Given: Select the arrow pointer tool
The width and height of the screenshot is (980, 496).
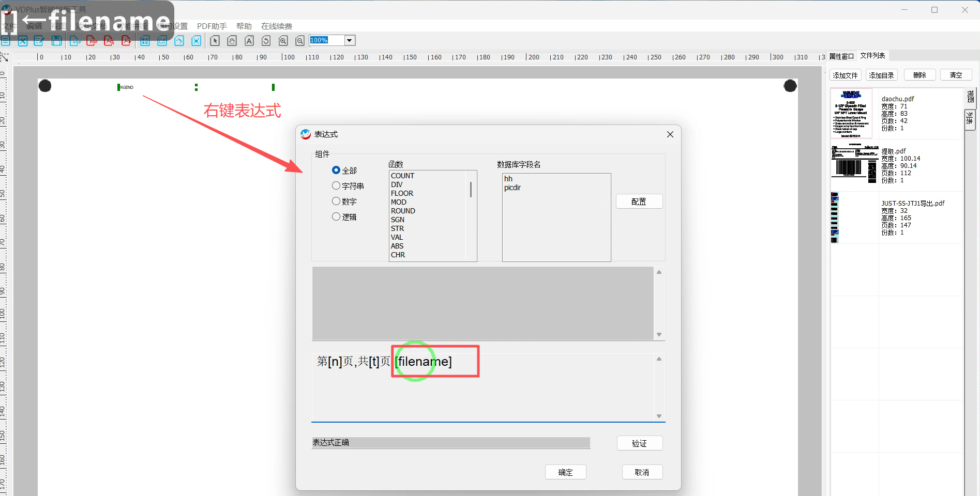Looking at the screenshot, I should coord(215,41).
